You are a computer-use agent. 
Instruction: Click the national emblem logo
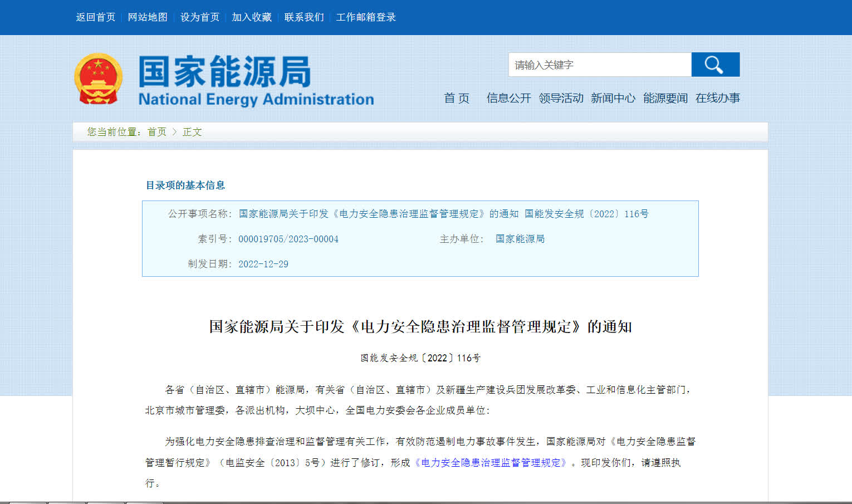pos(98,79)
